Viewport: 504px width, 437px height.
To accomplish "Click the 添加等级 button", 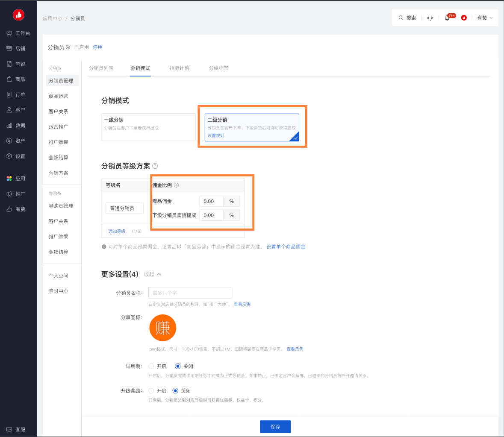I will click(117, 231).
